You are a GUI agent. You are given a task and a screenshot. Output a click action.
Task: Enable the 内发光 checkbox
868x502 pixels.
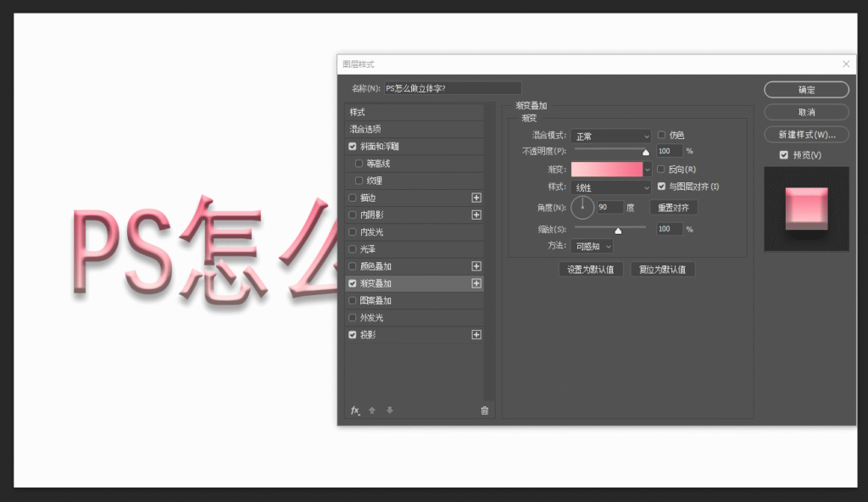click(x=352, y=232)
